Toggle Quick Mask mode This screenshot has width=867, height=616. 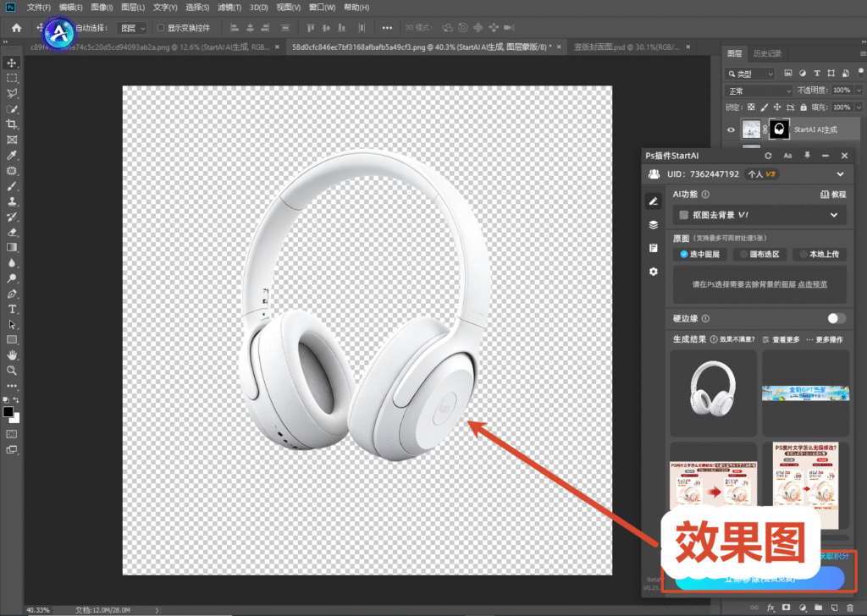pyautogui.click(x=12, y=434)
